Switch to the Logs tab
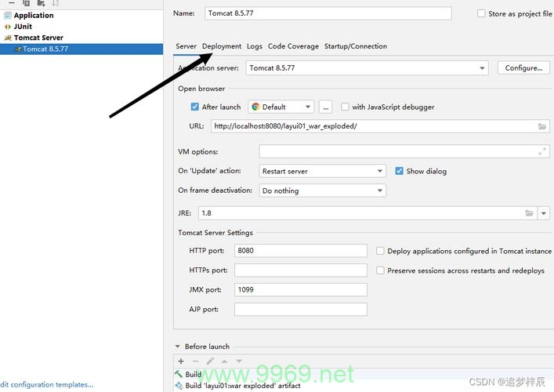 pyautogui.click(x=255, y=46)
